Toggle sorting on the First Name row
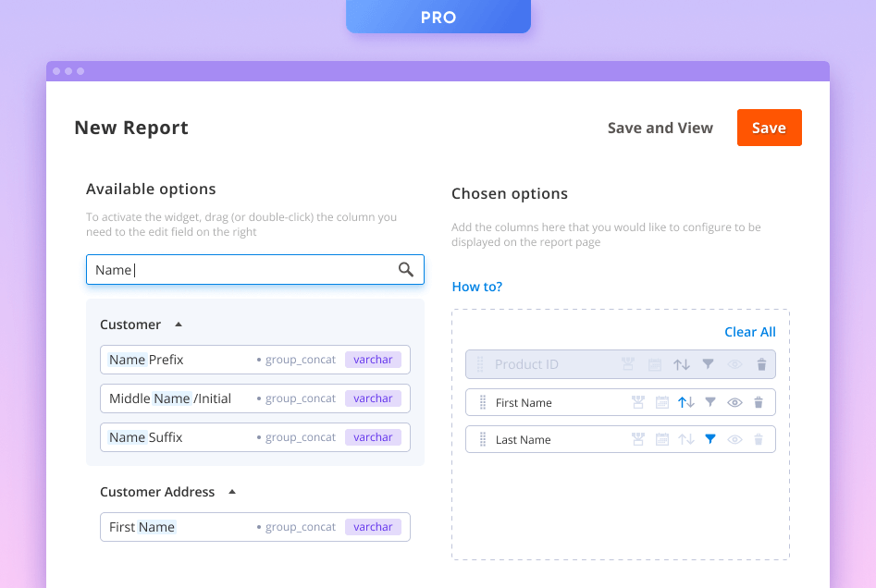 pos(685,402)
